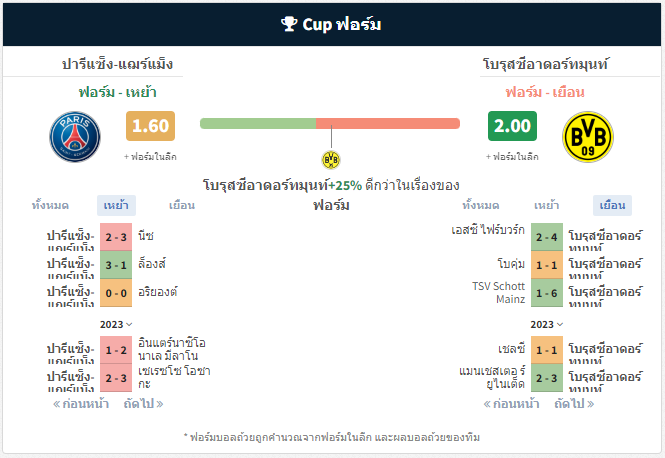Expand the left 2023 season dropdown
The height and width of the screenshot is (458, 665).
116,324
